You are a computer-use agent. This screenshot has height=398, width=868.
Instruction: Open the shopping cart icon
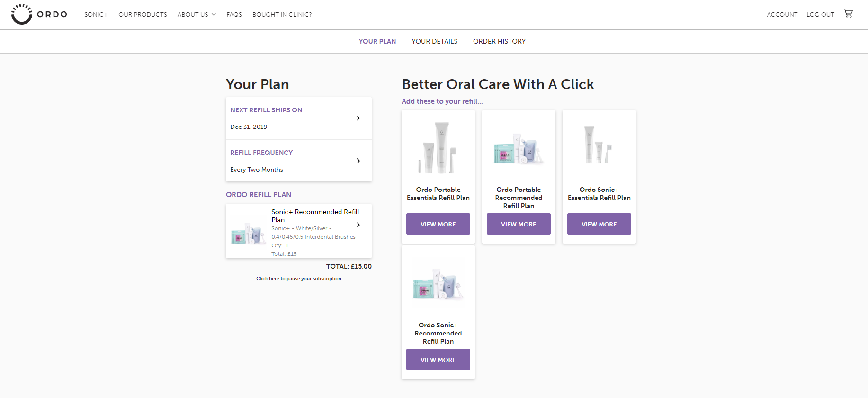tap(848, 13)
